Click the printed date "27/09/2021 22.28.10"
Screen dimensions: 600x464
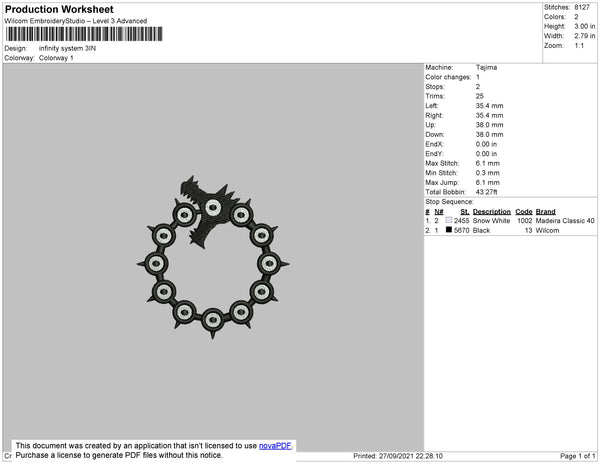[x=411, y=456]
